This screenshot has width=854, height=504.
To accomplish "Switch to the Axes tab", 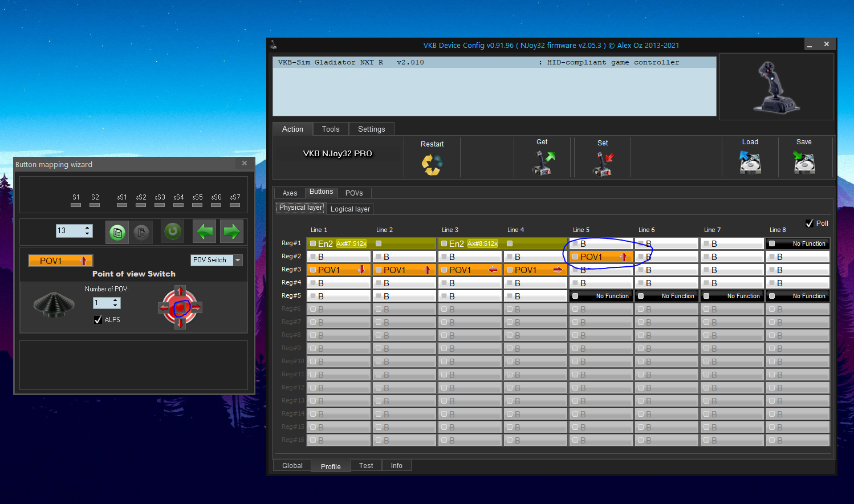I will coord(290,193).
